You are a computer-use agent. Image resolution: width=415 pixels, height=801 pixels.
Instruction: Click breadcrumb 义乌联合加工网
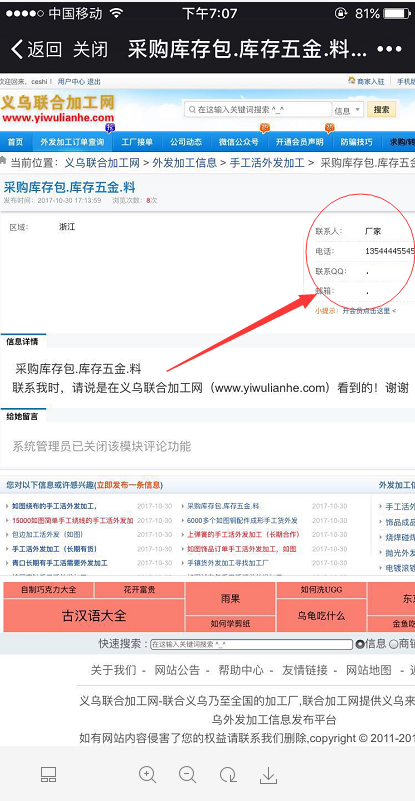tap(102, 163)
